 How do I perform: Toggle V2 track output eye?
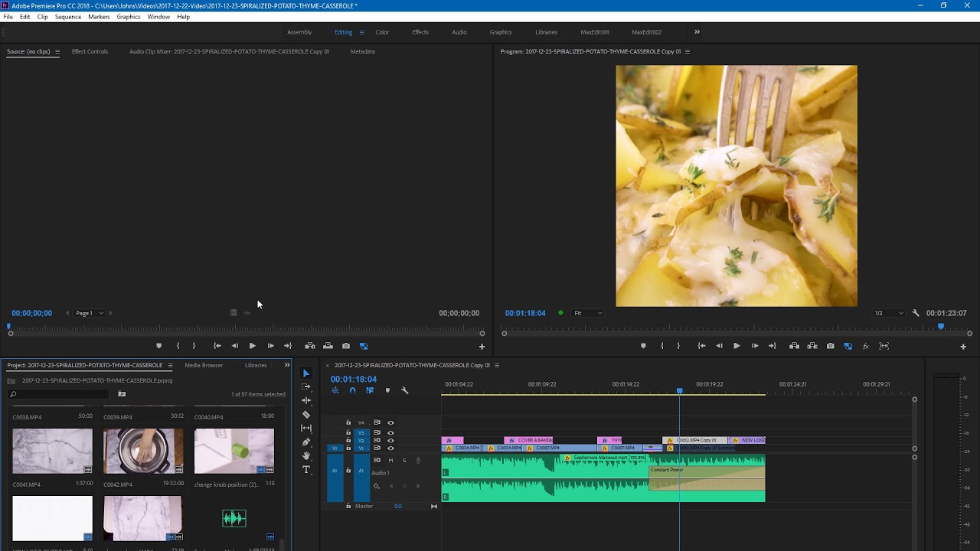(x=390, y=441)
